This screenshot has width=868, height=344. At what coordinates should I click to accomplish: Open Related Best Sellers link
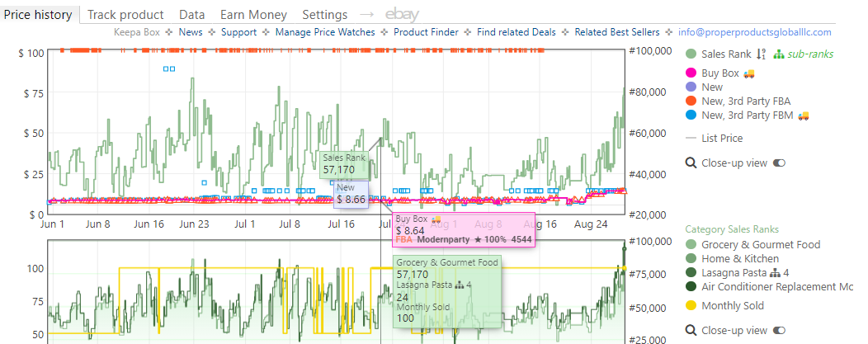[x=616, y=32]
